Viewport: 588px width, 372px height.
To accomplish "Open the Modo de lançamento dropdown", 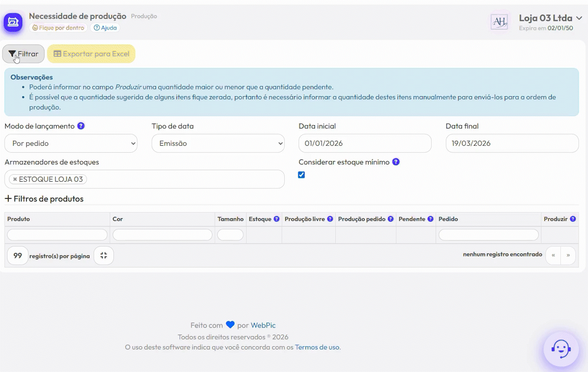I will (x=71, y=143).
